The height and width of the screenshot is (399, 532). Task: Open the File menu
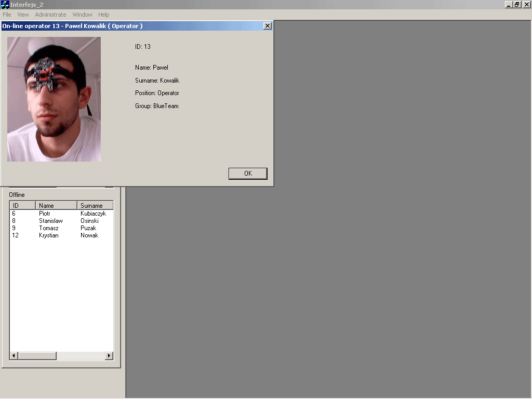tap(7, 15)
